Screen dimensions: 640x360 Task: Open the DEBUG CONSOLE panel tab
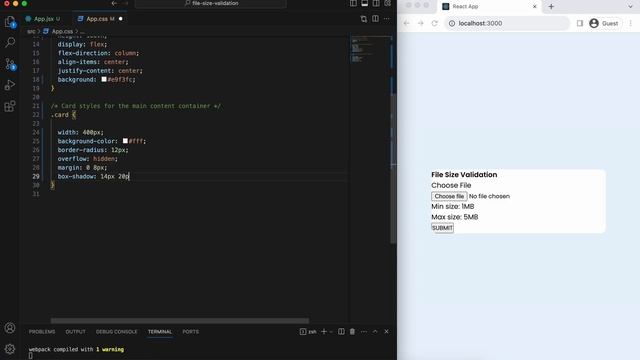click(x=117, y=331)
